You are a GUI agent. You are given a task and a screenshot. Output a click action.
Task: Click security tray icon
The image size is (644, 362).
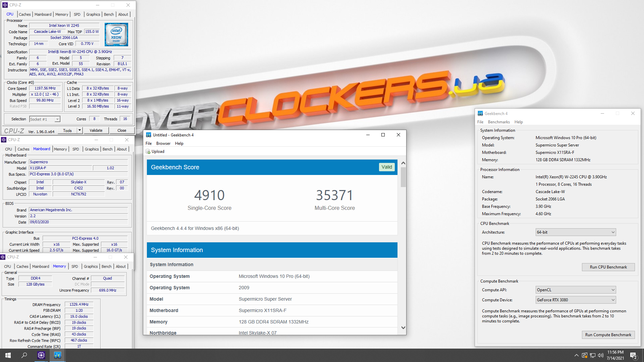click(585, 355)
